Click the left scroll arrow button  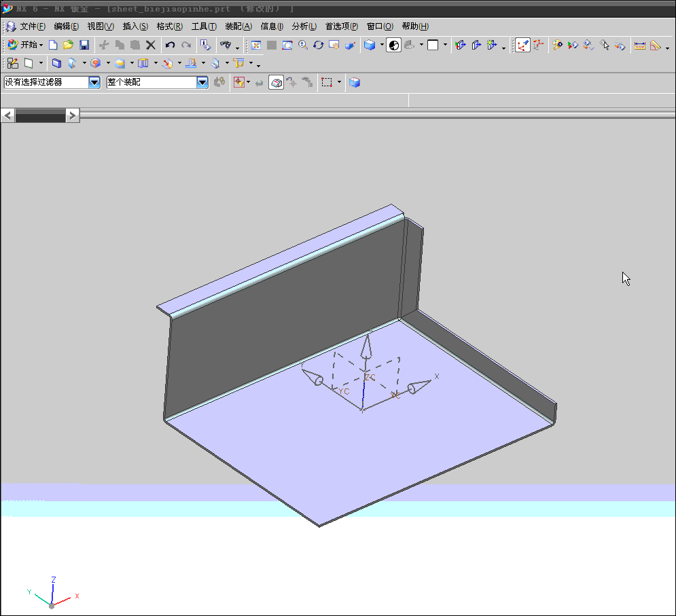pyautogui.click(x=8, y=115)
